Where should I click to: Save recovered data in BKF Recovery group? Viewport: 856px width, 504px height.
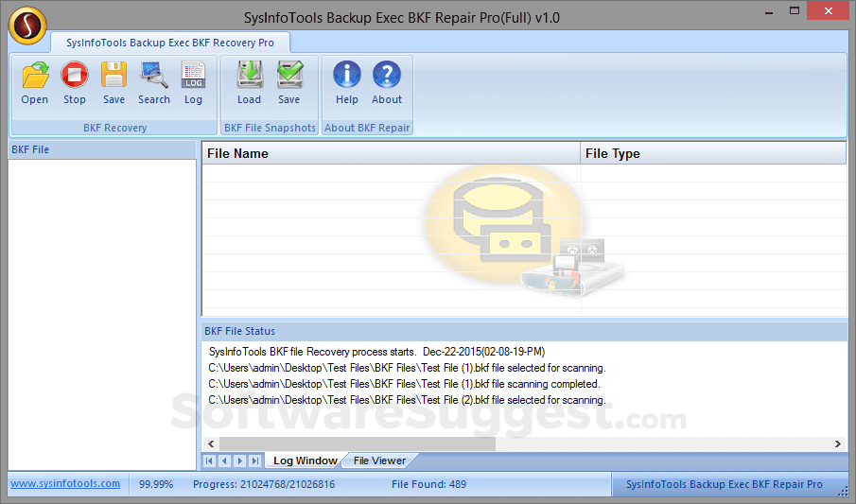pos(114,83)
